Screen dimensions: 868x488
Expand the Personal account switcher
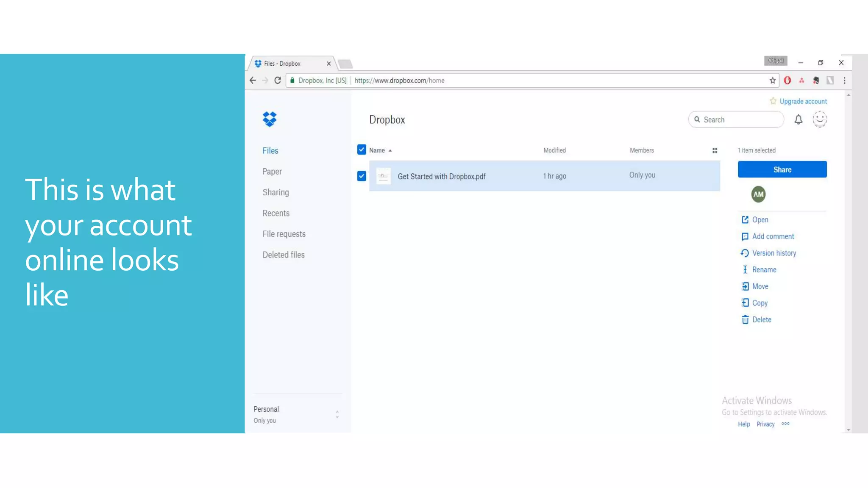pos(337,414)
